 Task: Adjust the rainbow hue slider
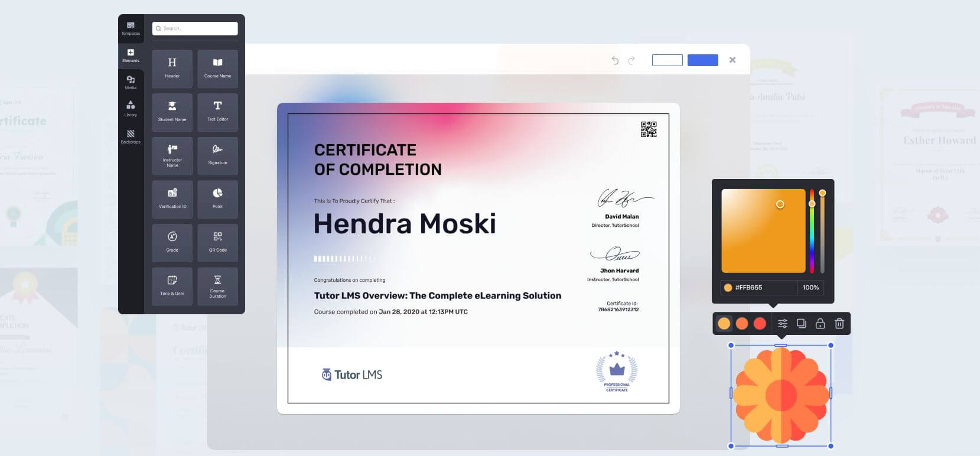coord(812,231)
